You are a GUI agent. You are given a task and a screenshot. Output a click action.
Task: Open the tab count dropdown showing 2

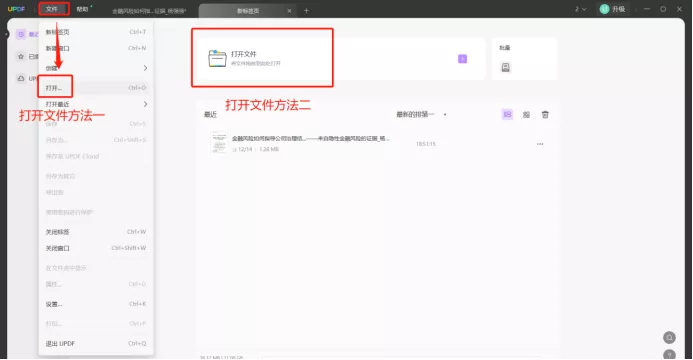coord(580,9)
